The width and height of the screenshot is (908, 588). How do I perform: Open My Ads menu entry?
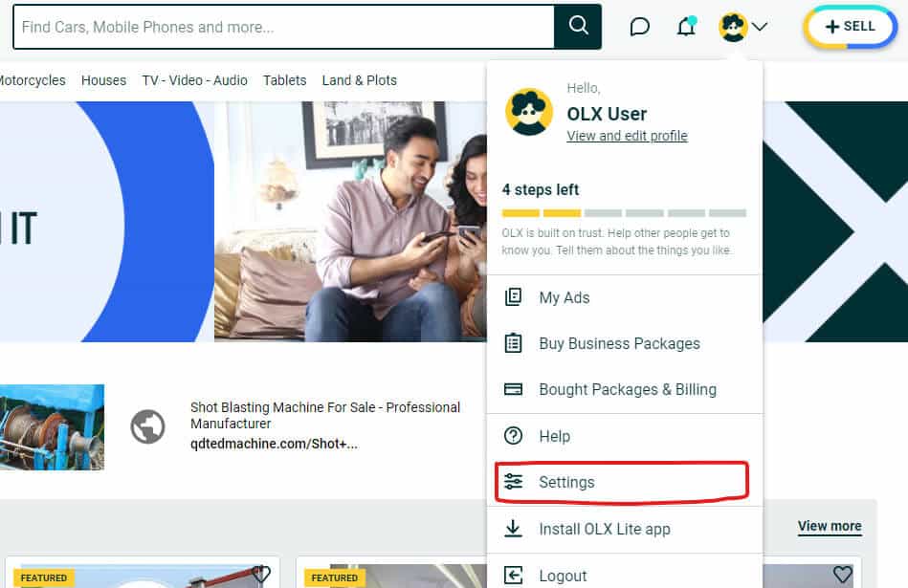tap(625, 297)
